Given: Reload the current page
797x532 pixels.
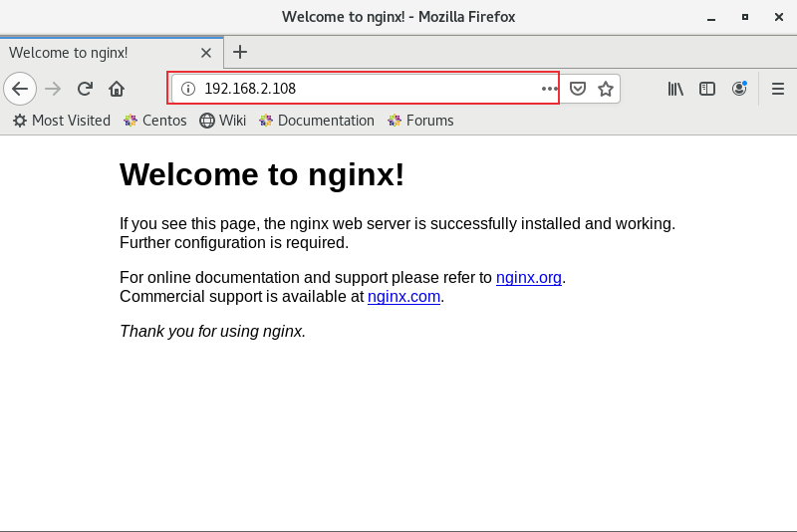Looking at the screenshot, I should (85, 89).
